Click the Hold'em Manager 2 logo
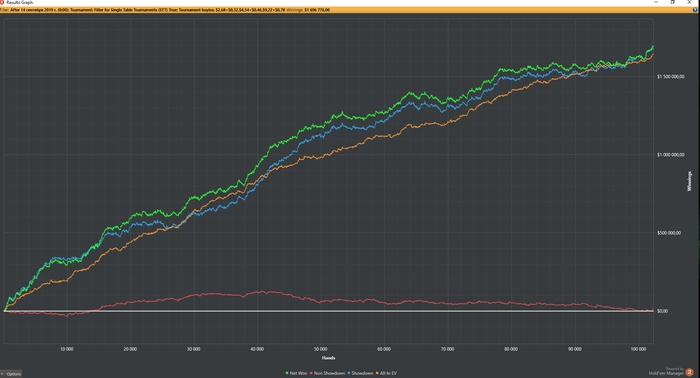This screenshot has width=700, height=378. (x=689, y=372)
